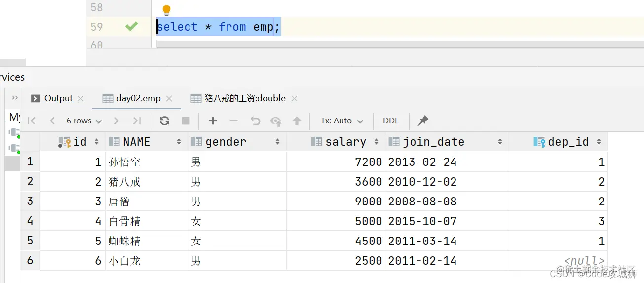Click the green checkmark beside line 59
This screenshot has height=283, width=644.
tap(131, 26)
